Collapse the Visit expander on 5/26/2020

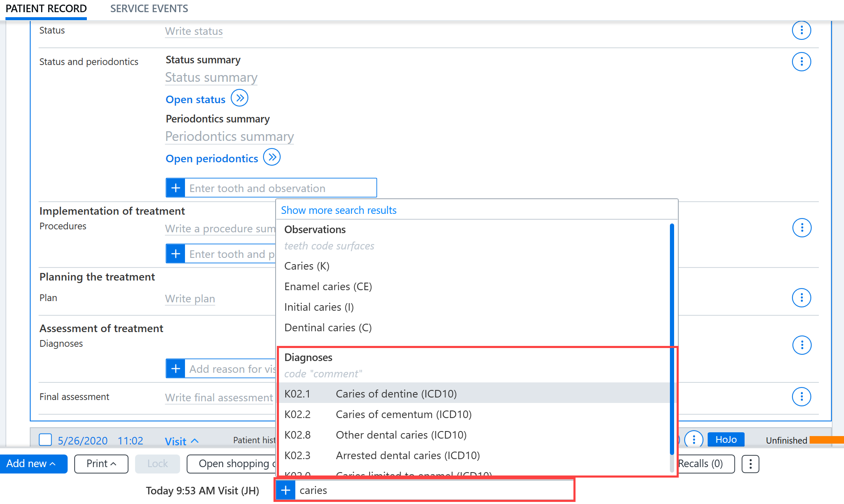click(181, 441)
